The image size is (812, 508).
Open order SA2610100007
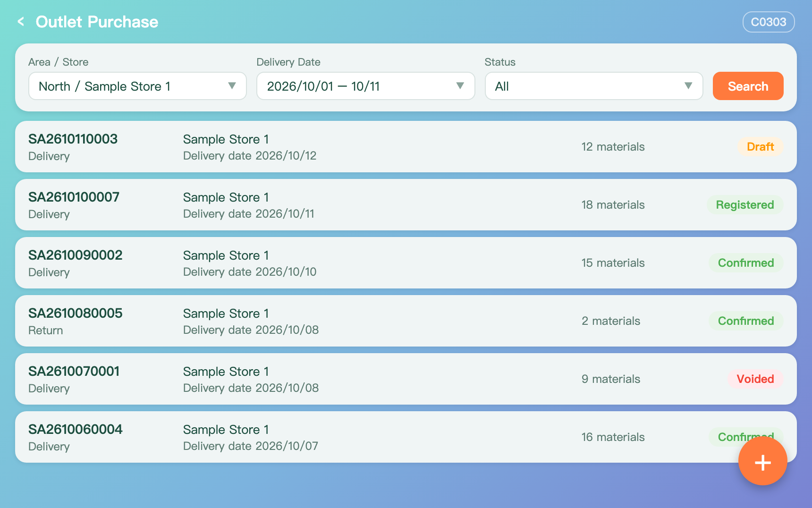pos(406,205)
